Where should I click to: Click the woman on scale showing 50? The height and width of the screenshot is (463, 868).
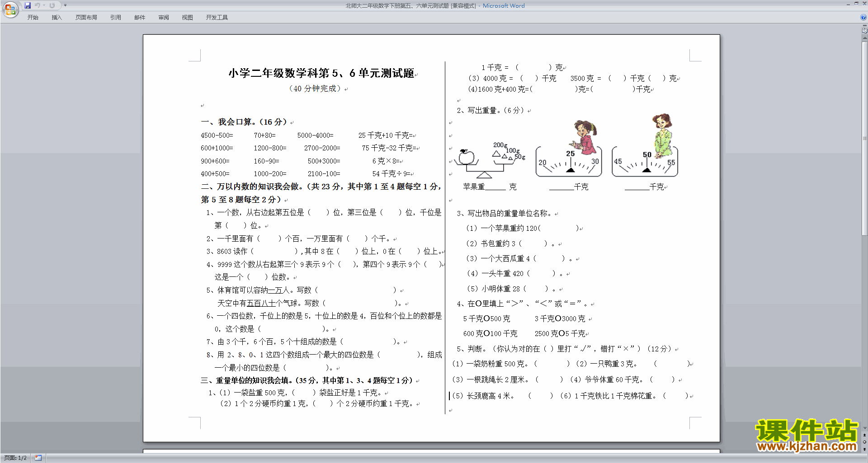coord(645,145)
